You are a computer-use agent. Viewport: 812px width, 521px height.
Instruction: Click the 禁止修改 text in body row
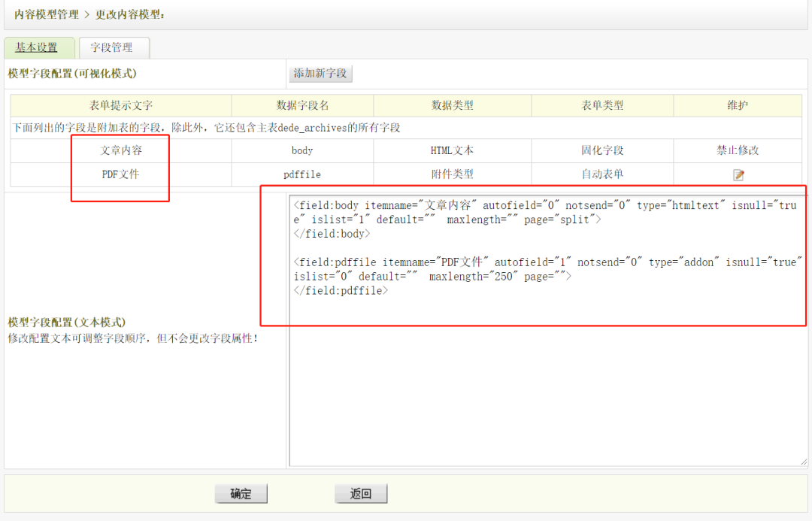click(738, 150)
